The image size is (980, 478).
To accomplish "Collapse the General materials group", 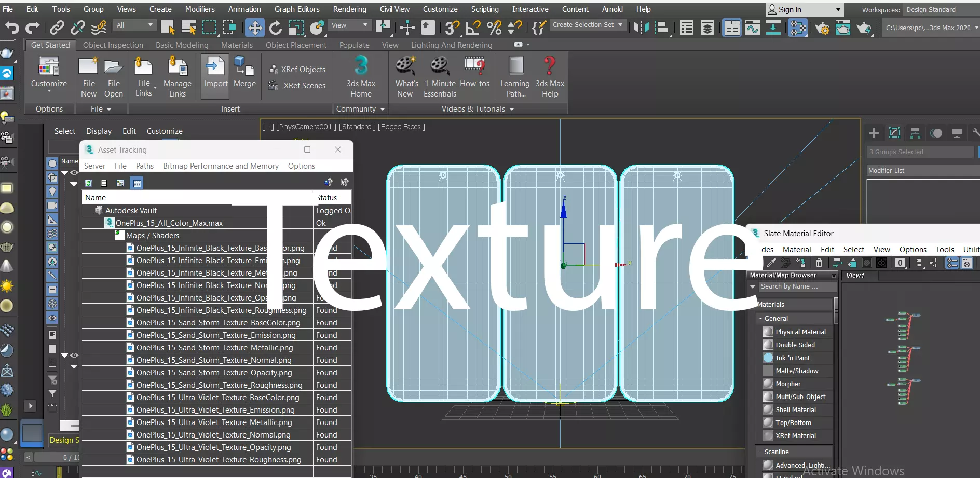I will [x=761, y=319].
